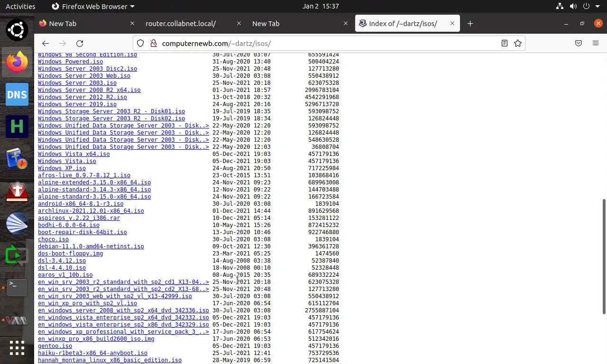Image resolution: width=607 pixels, height=364 pixels.
Task: Go back to the previous page
Action: [x=46, y=43]
